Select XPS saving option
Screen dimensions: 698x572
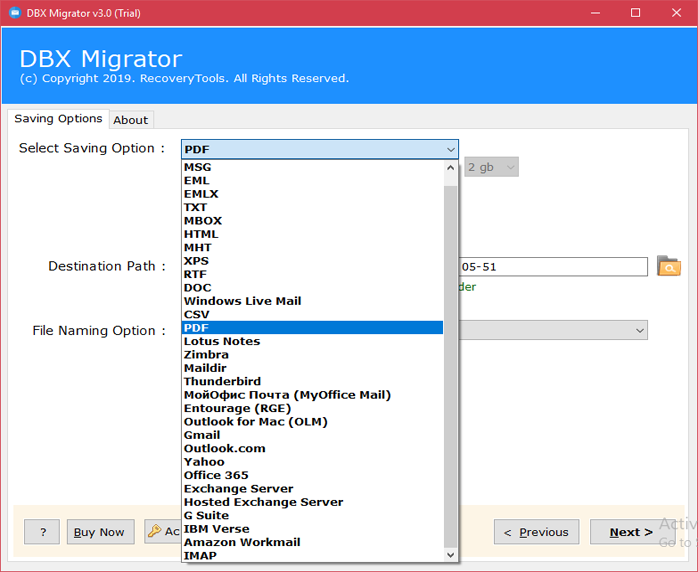pos(312,260)
